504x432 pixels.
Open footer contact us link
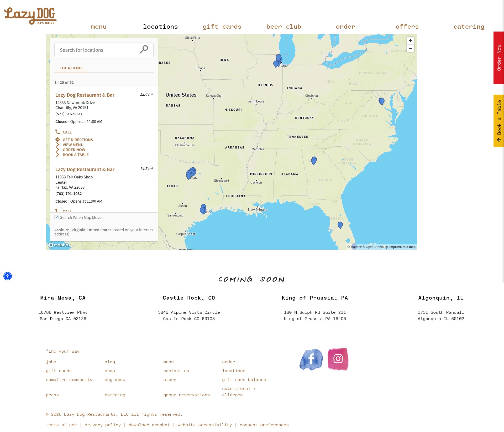[176, 371]
